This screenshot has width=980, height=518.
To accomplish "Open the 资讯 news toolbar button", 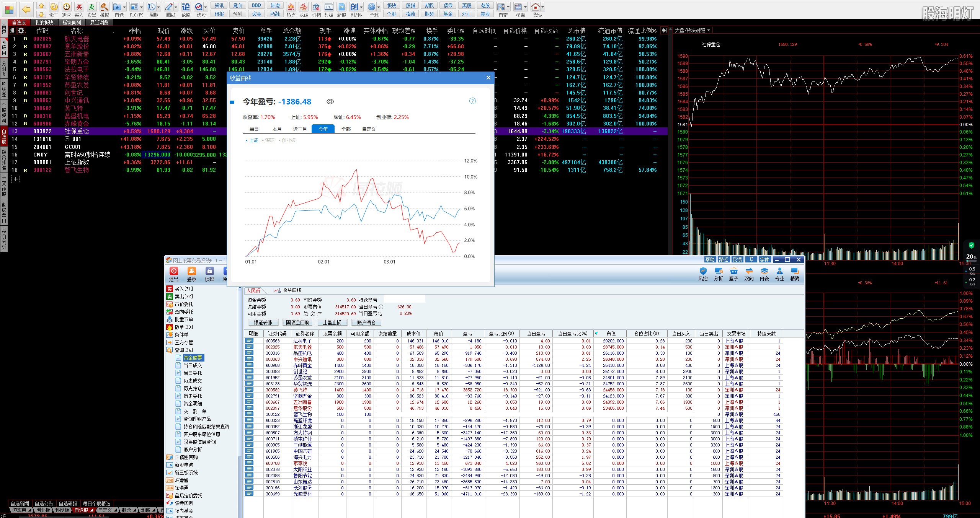I will click(x=219, y=5).
